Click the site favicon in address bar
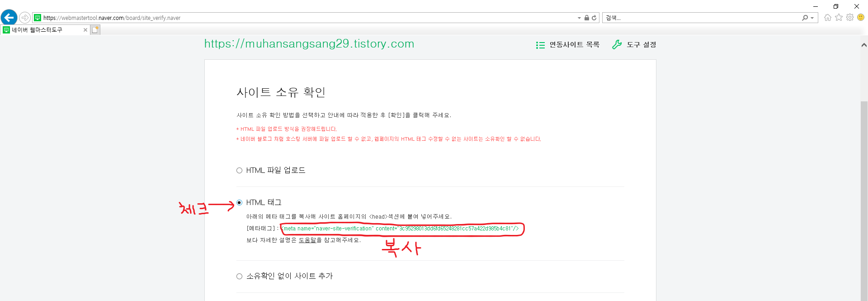This screenshot has height=301, width=868. (x=38, y=18)
